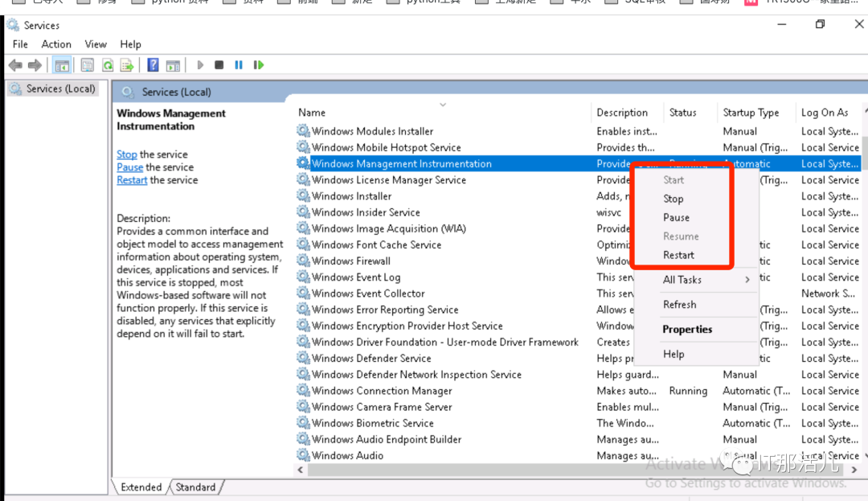Click the Start Service play icon
The width and height of the screenshot is (868, 501).
[200, 65]
